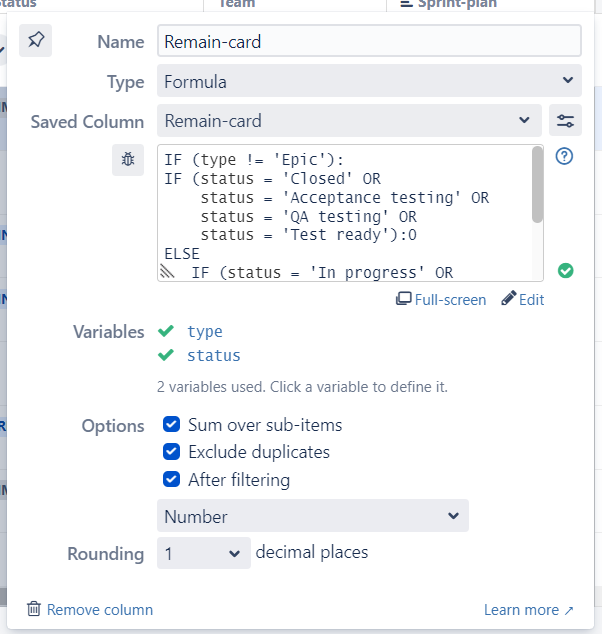Define the type variable
Screen dimensions: 602x634
pyautogui.click(x=205, y=332)
